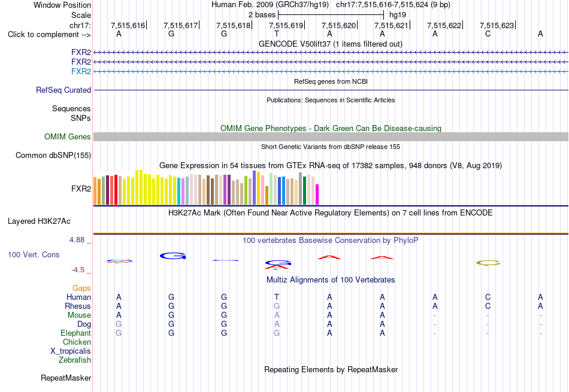Click '100 vertebrates Basewise Conservation by PhyloP' title
This screenshot has width=569, height=392.
click(x=330, y=240)
